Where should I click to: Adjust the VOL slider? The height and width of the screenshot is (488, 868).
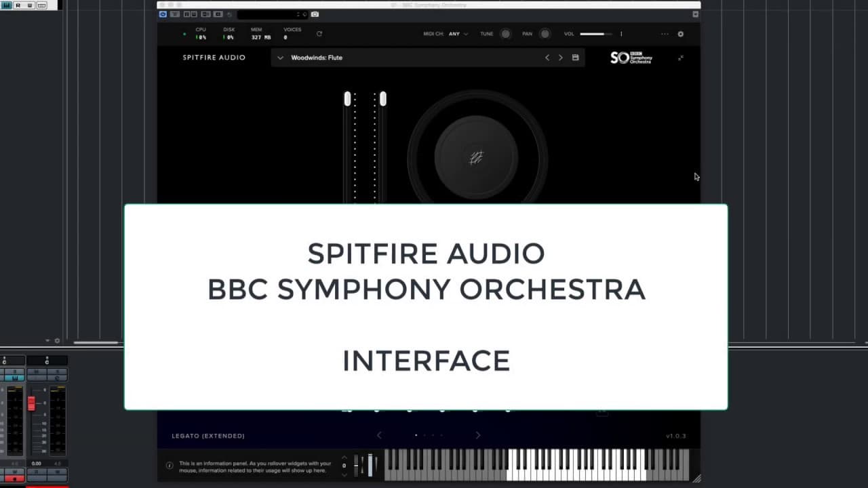[x=596, y=34]
